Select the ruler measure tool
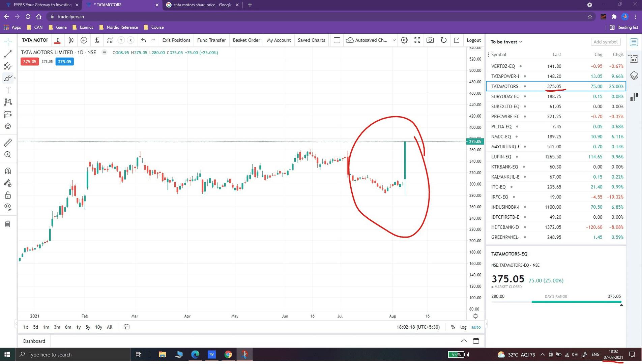The height and width of the screenshot is (364, 642). click(x=8, y=143)
